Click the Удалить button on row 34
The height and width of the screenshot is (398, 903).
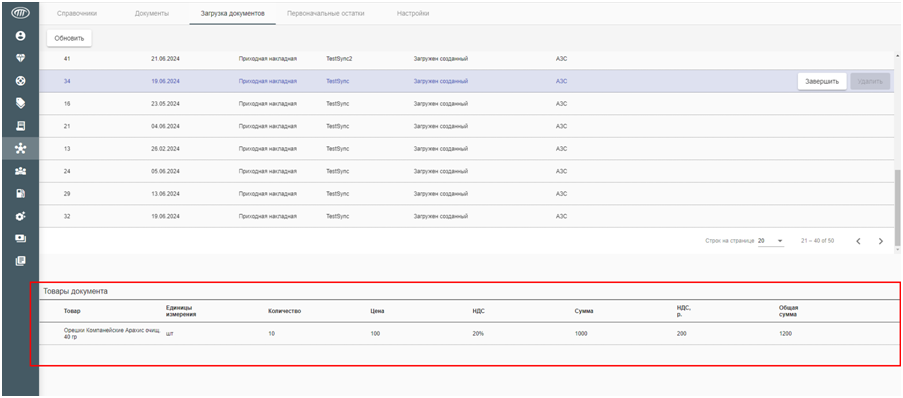point(870,81)
